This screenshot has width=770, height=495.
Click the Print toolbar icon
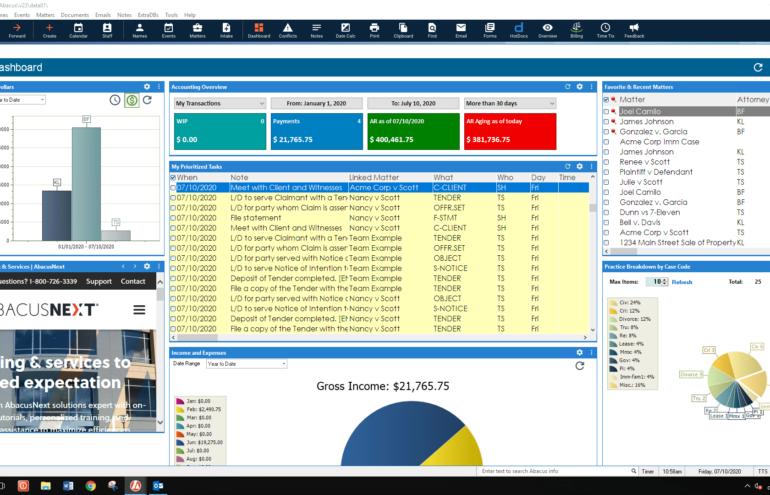[374, 30]
